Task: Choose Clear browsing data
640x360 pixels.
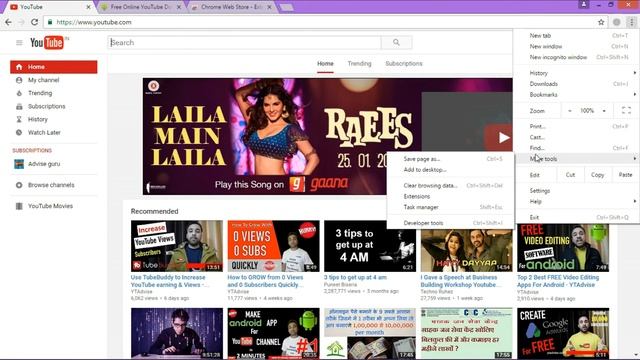Action: (x=450, y=185)
